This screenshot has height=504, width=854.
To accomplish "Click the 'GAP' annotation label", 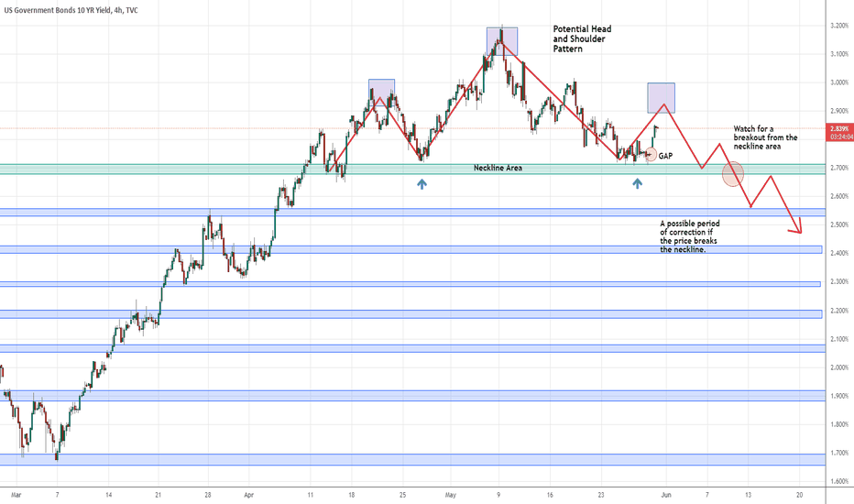I will (665, 156).
